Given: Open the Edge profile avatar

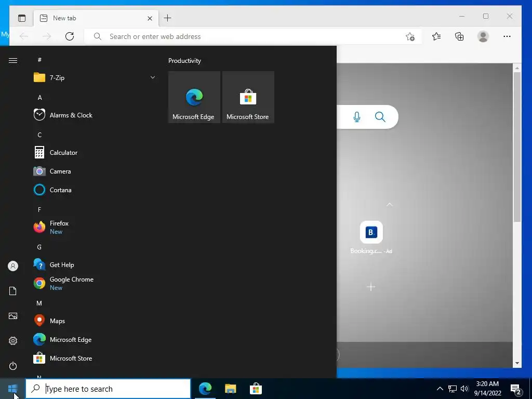Looking at the screenshot, I should (x=483, y=36).
